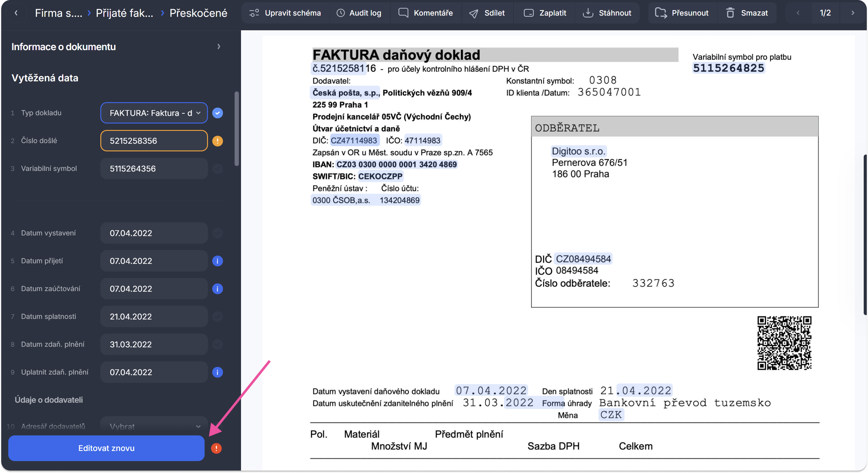Toggle the blue checkmark next to Typ dokladu

click(217, 113)
